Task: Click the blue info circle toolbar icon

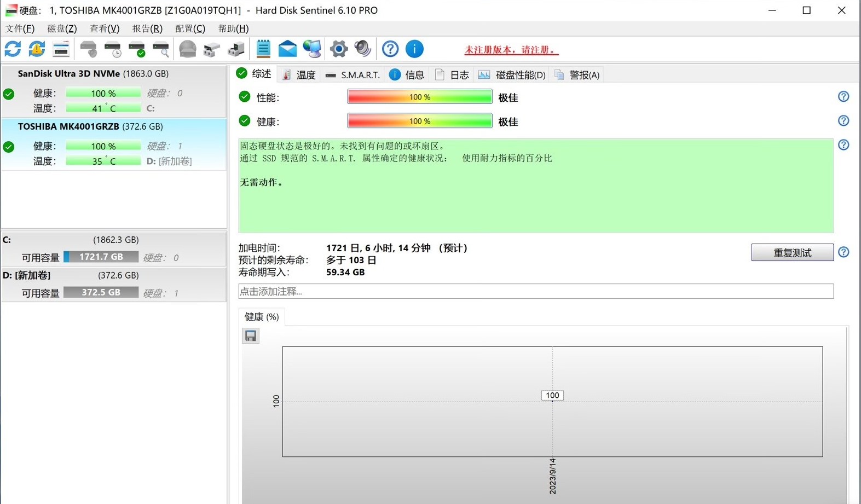Action: point(414,49)
